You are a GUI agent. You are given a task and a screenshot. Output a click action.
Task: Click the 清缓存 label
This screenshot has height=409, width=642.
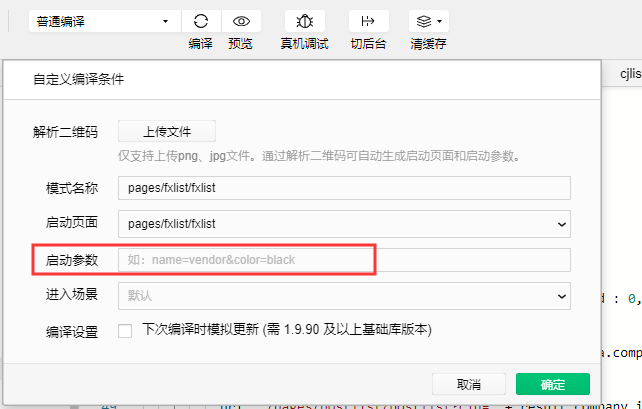point(428,43)
